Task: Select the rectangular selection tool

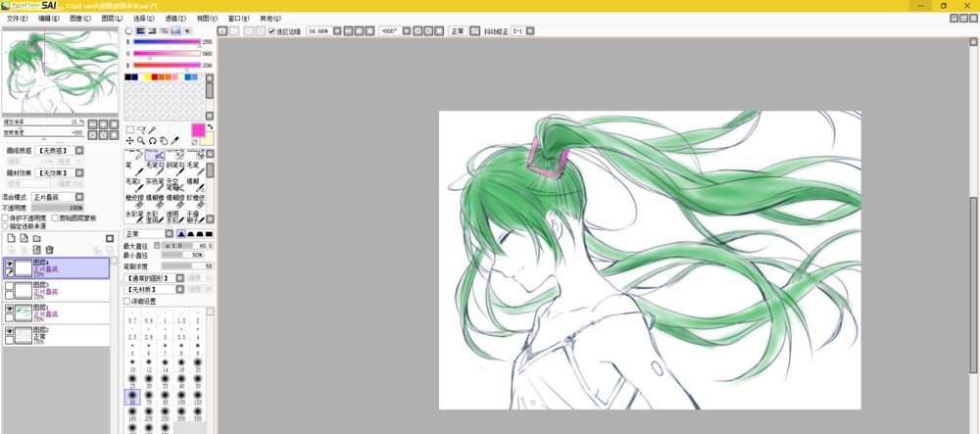Action: click(129, 130)
